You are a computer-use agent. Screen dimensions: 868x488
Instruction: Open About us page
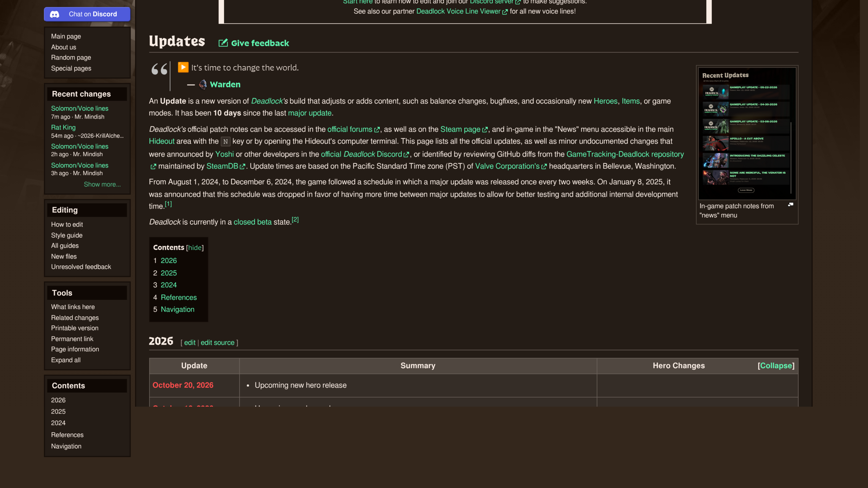point(64,47)
